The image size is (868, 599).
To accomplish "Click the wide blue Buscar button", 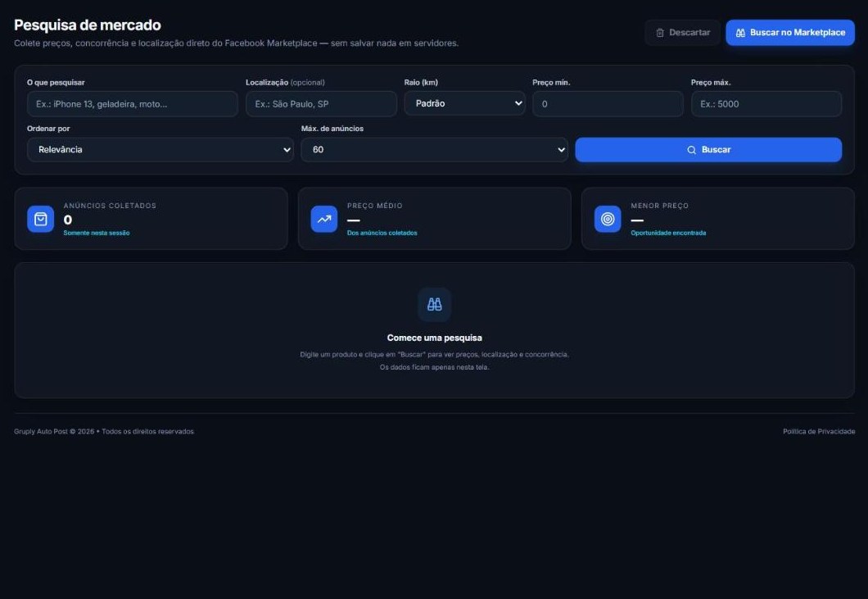I will 708,150.
